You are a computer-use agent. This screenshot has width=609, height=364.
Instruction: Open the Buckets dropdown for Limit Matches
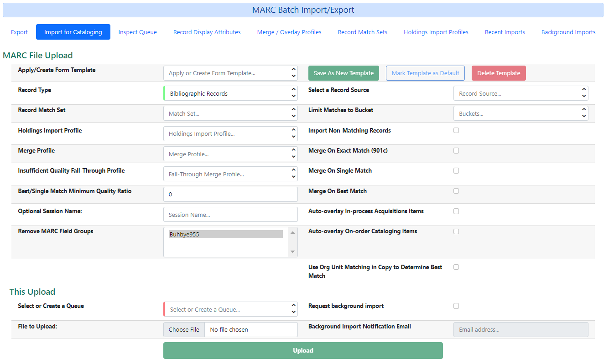521,113
